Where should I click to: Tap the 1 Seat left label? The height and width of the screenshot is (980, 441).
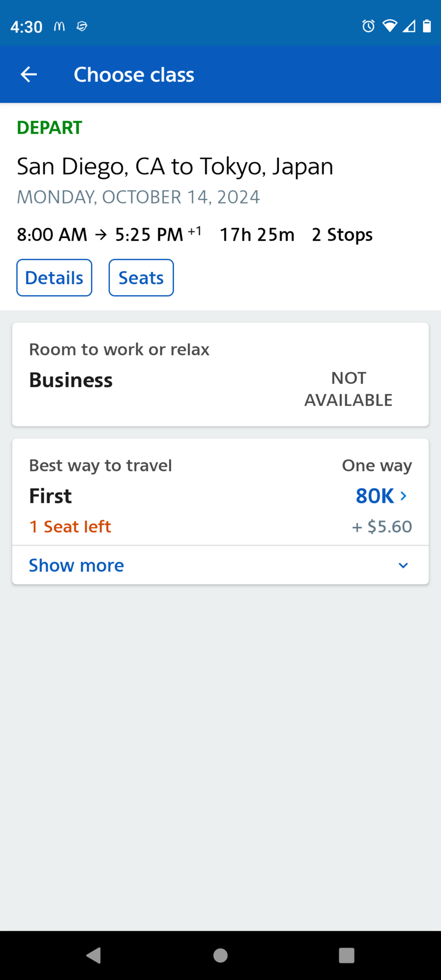pyautogui.click(x=70, y=527)
